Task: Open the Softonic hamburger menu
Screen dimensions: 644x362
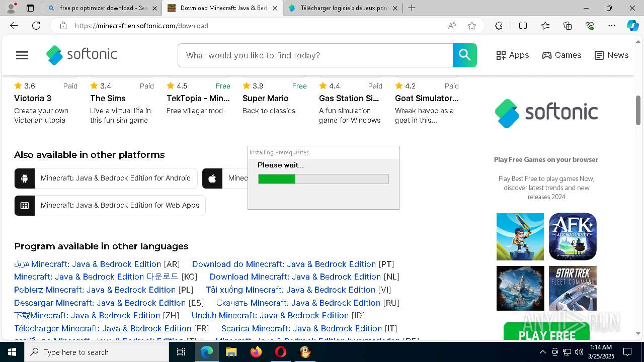Action: pos(22,55)
